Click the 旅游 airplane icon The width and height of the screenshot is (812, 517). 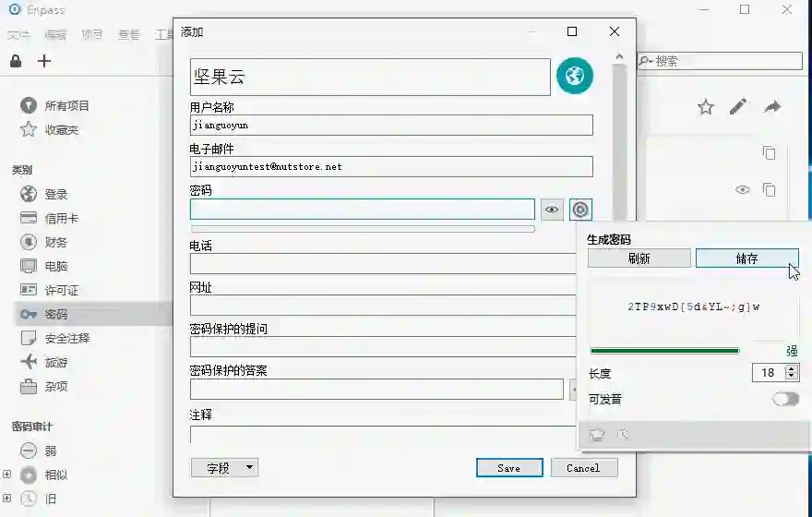click(29, 362)
